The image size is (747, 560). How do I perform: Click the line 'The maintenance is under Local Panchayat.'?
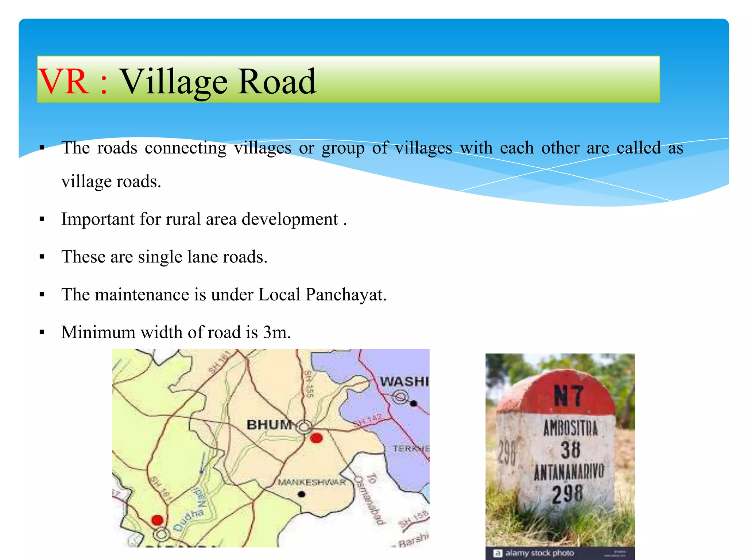[224, 295]
